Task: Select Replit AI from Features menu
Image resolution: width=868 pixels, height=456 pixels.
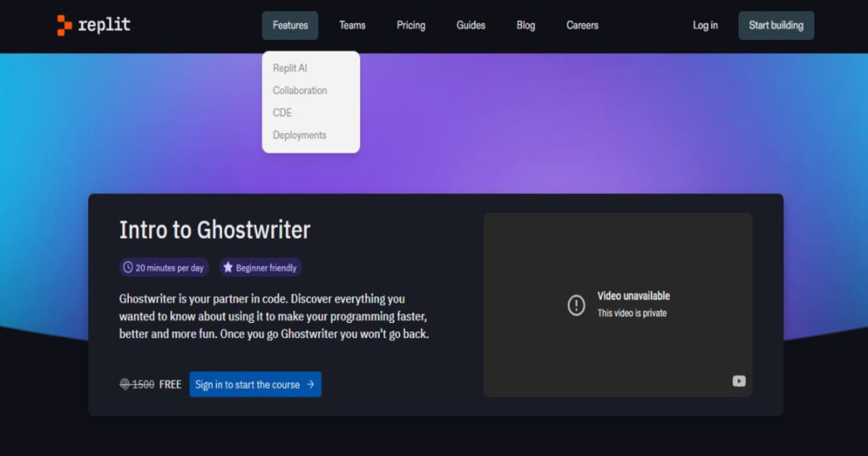Action: 290,68
